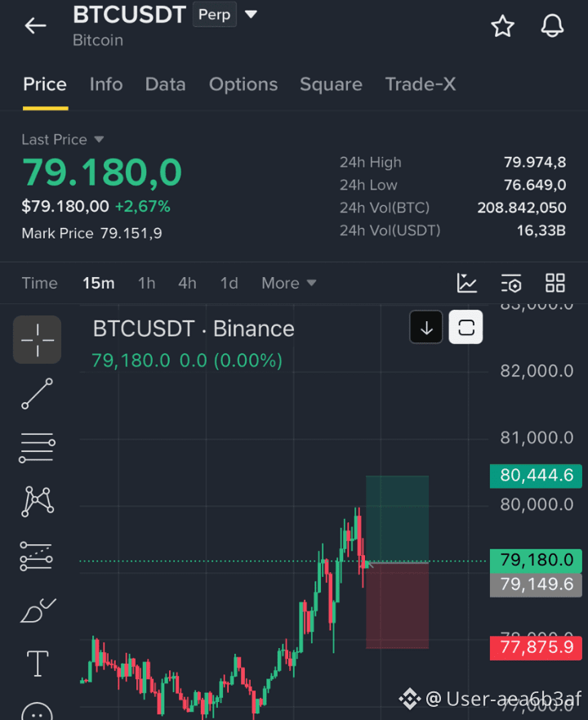
Task: Click the red 77,875.9 stop price label
Action: pos(536,648)
